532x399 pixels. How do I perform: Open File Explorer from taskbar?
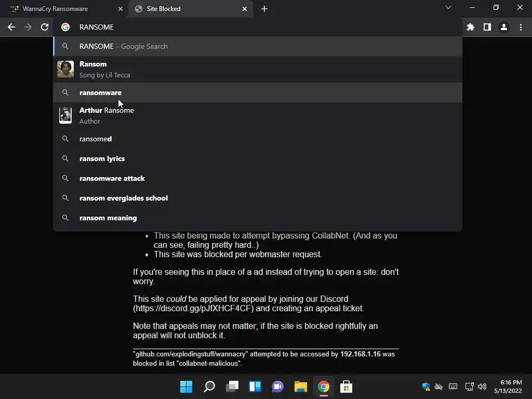point(301,387)
